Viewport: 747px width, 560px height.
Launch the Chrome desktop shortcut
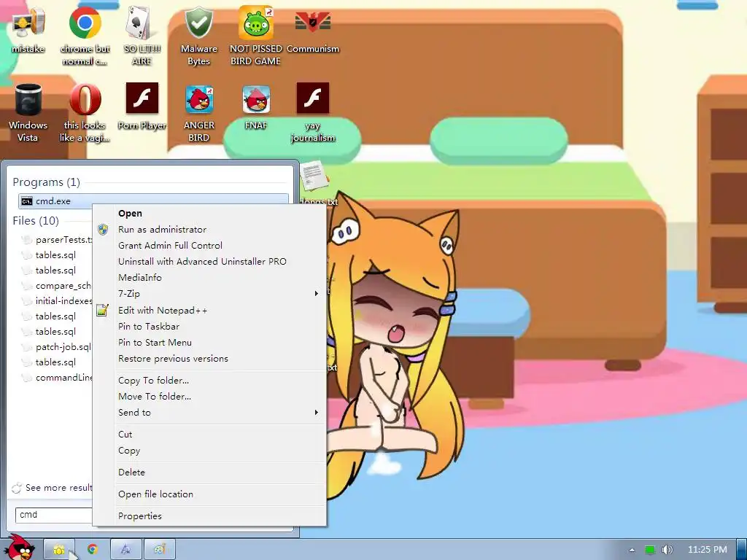(x=85, y=36)
